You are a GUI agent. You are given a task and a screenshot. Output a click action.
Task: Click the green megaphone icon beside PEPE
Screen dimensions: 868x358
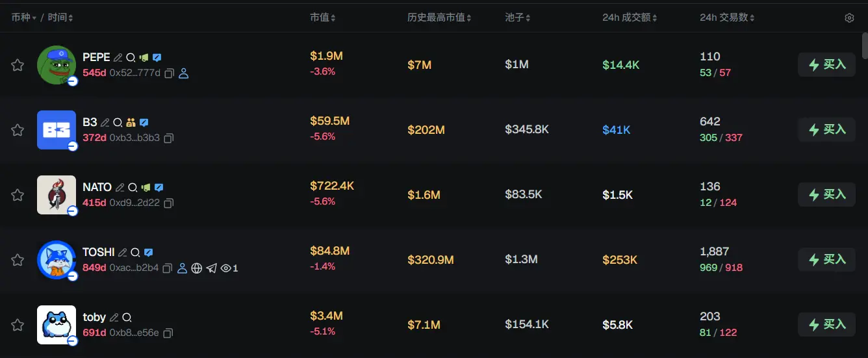tap(144, 58)
